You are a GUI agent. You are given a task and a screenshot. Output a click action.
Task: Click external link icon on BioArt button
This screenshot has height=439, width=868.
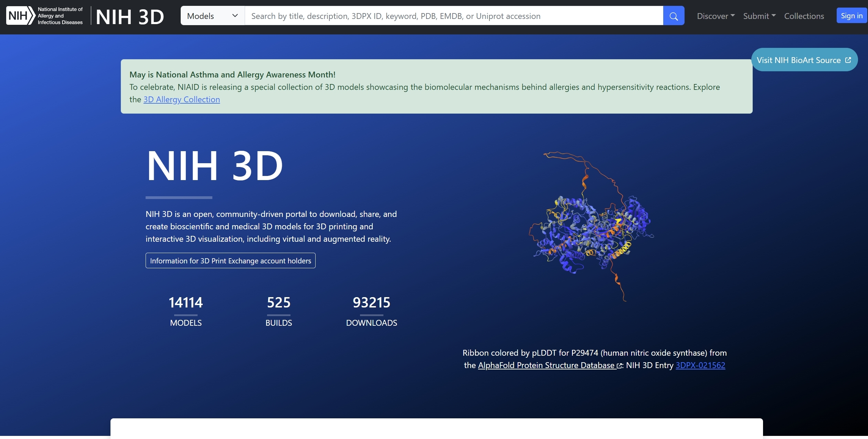(x=848, y=60)
